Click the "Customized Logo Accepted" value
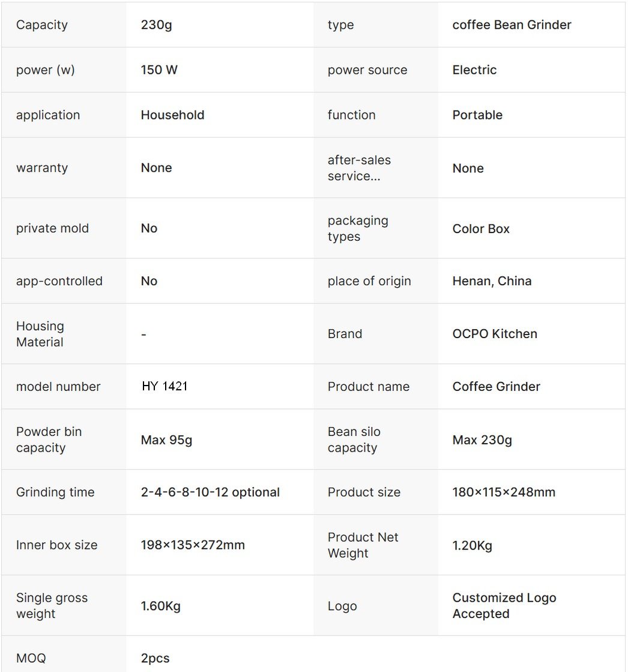Viewport: 628px width, 672px height. 504,605
